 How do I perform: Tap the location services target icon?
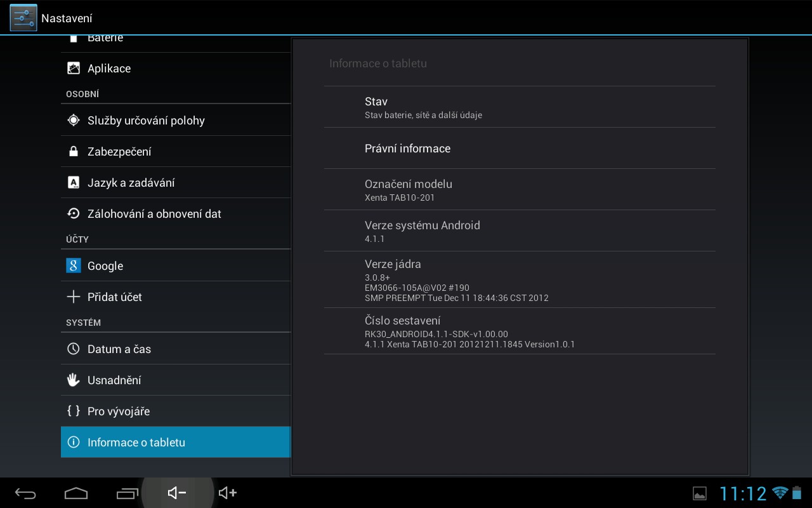click(74, 120)
